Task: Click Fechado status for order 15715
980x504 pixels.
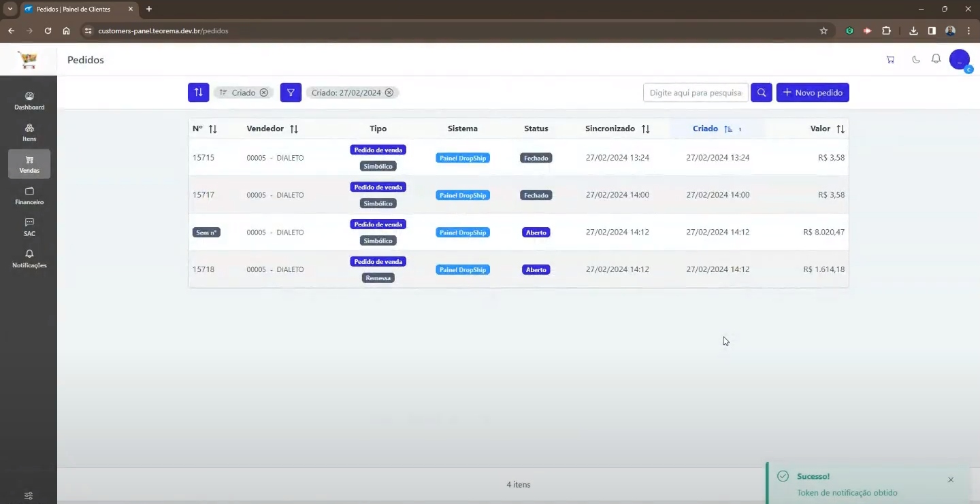Action: [536, 158]
